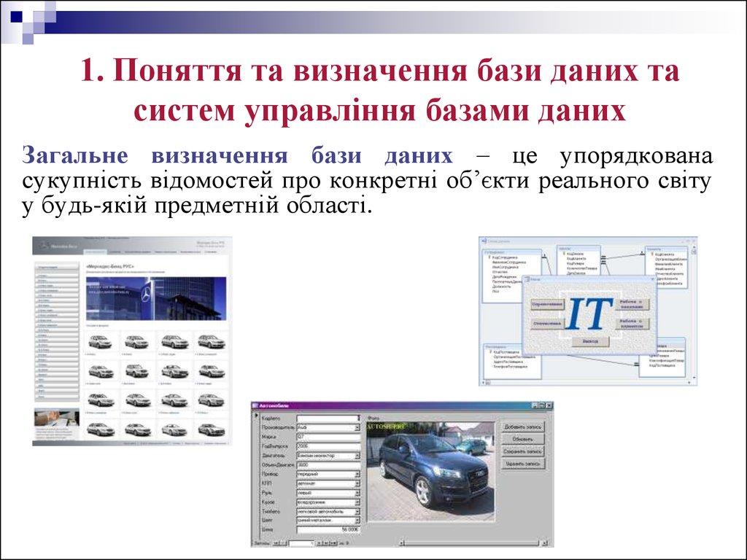Viewport: 747px width, 560px height.
Task: Open the Привод combo box arrow
Action: (x=357, y=474)
